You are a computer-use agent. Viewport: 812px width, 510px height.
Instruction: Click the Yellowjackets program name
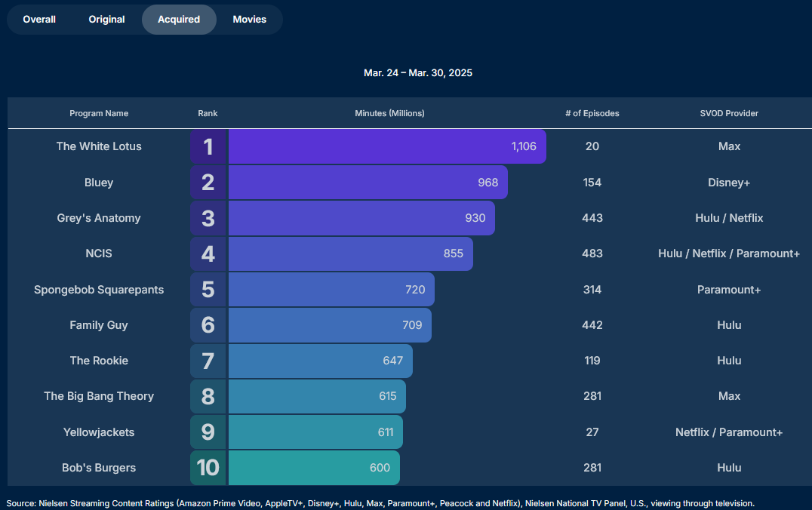tap(99, 432)
